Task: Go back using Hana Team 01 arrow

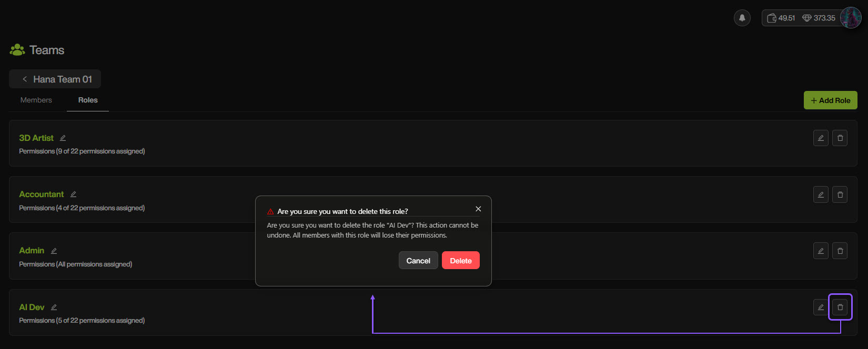Action: click(25, 79)
